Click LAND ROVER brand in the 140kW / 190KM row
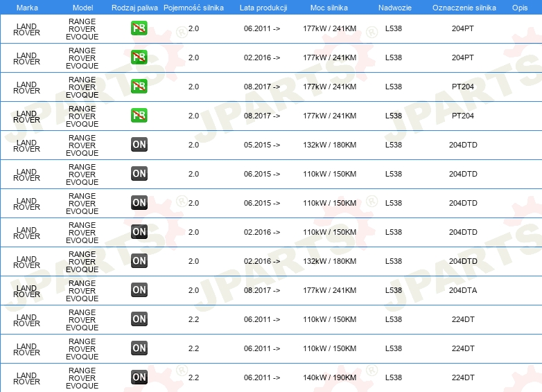This screenshot has width=542, height=392. (x=26, y=378)
